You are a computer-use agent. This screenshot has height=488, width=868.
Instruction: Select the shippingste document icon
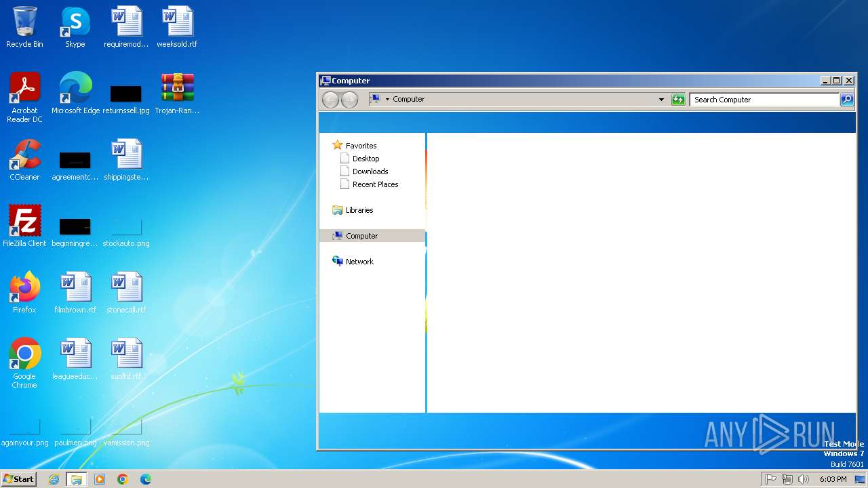(x=126, y=160)
